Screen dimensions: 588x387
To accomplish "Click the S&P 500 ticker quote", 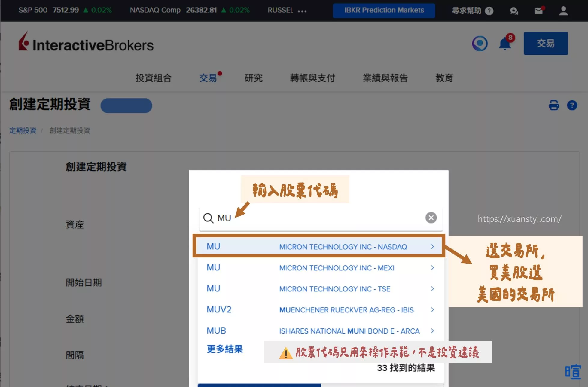I will (65, 10).
